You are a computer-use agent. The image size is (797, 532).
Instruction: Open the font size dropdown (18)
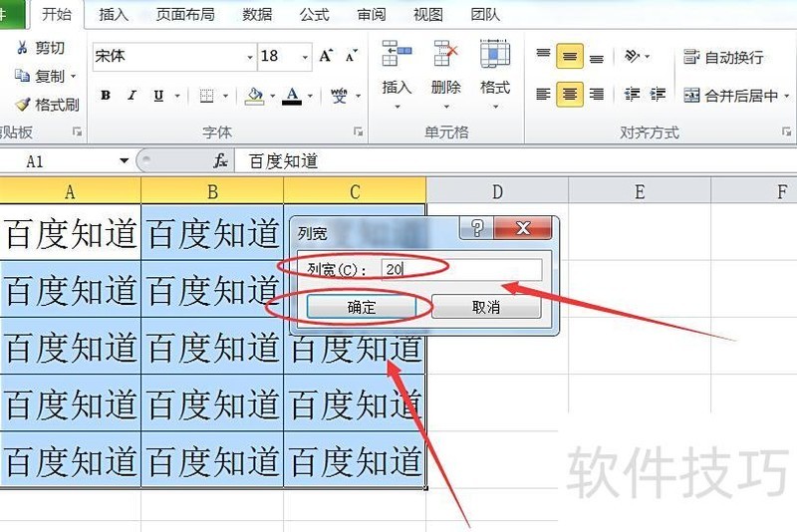click(305, 57)
